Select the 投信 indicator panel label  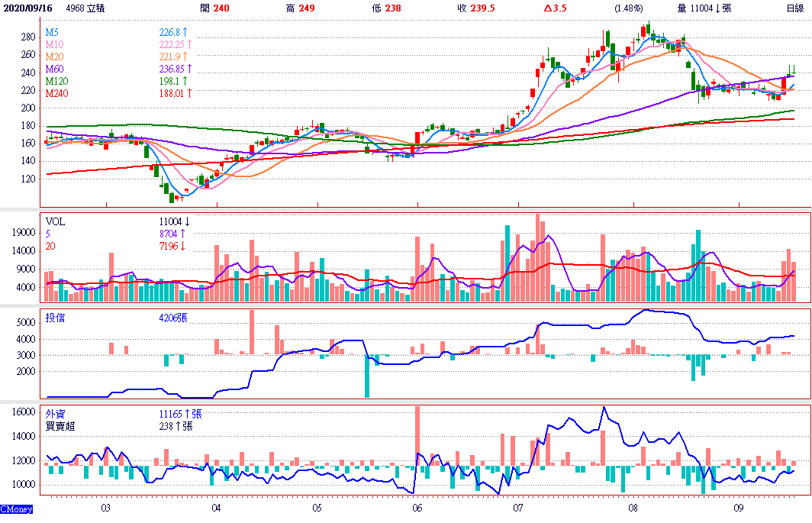(56, 317)
